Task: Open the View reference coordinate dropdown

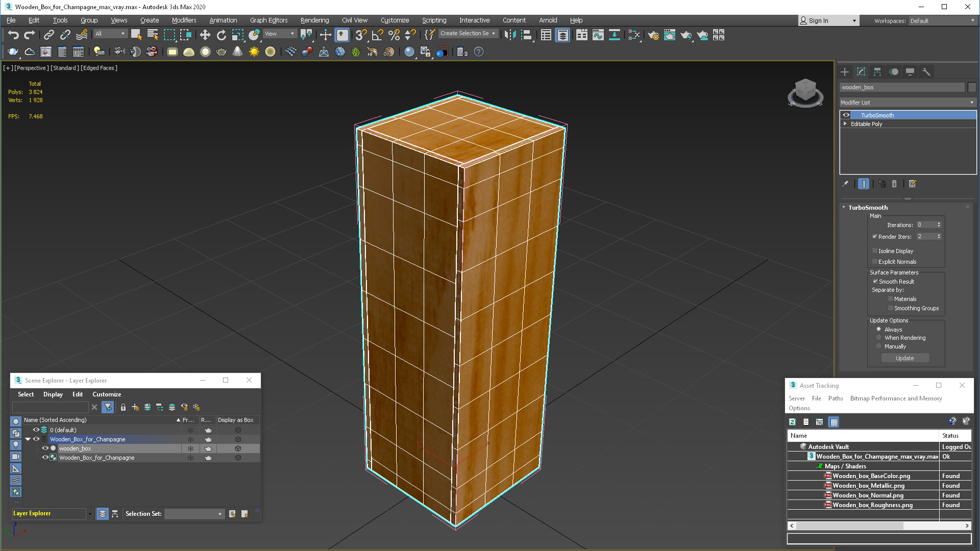Action: (280, 34)
